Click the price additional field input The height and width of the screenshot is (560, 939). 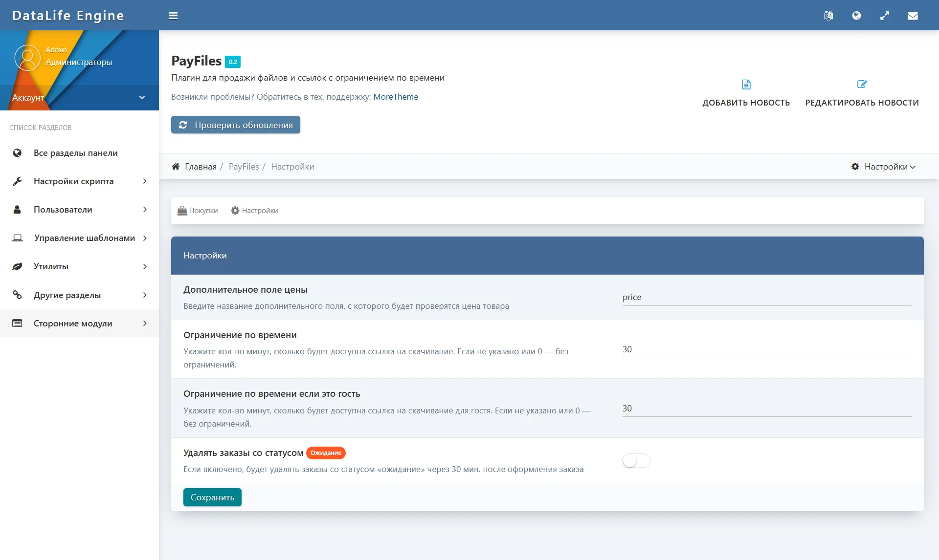click(766, 297)
